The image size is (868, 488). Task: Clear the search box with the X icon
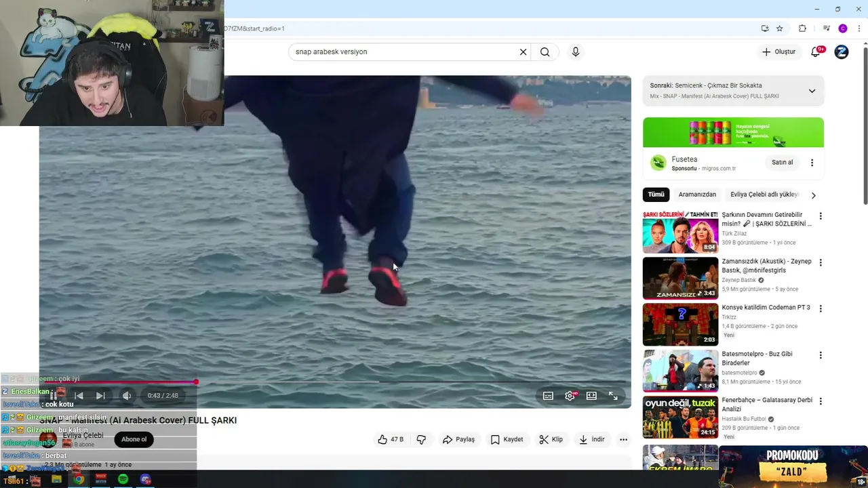pyautogui.click(x=523, y=52)
